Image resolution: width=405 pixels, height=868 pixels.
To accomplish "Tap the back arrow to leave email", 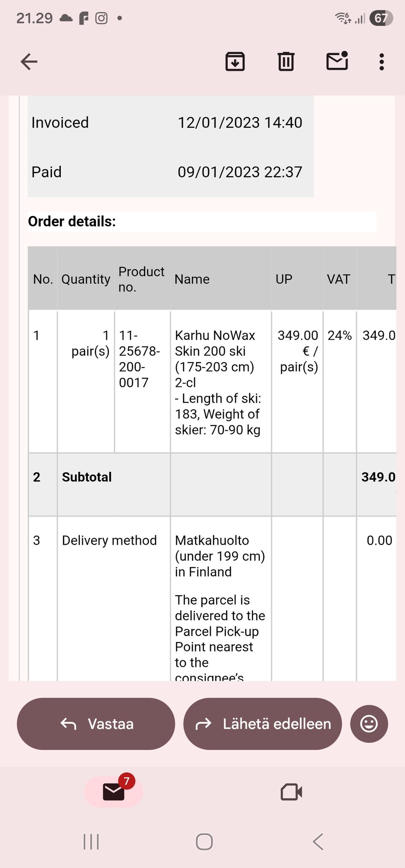I will pyautogui.click(x=29, y=62).
